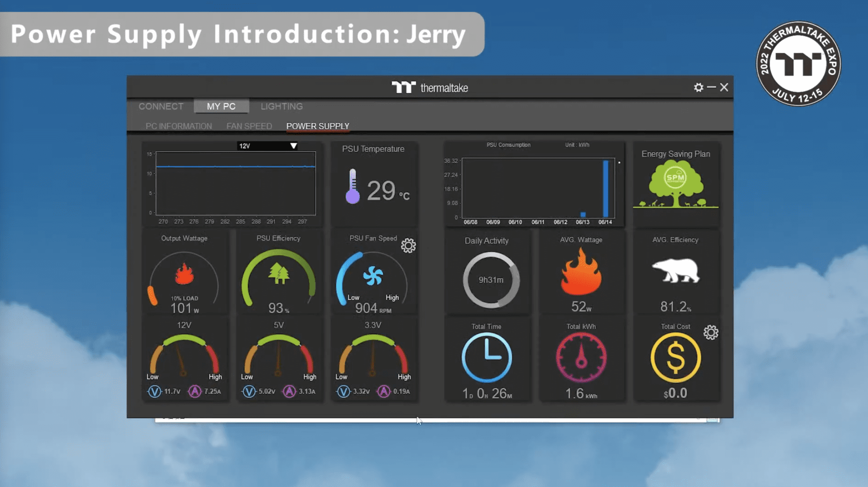
Task: Open Total Cost settings gear
Action: tap(711, 332)
